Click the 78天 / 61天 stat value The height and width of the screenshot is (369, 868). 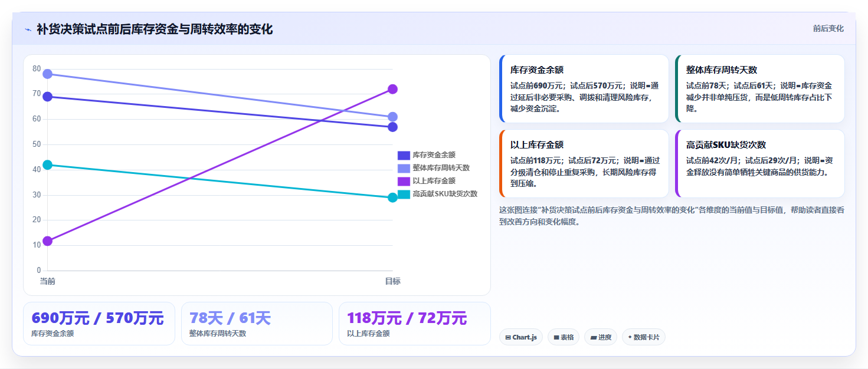(230, 318)
